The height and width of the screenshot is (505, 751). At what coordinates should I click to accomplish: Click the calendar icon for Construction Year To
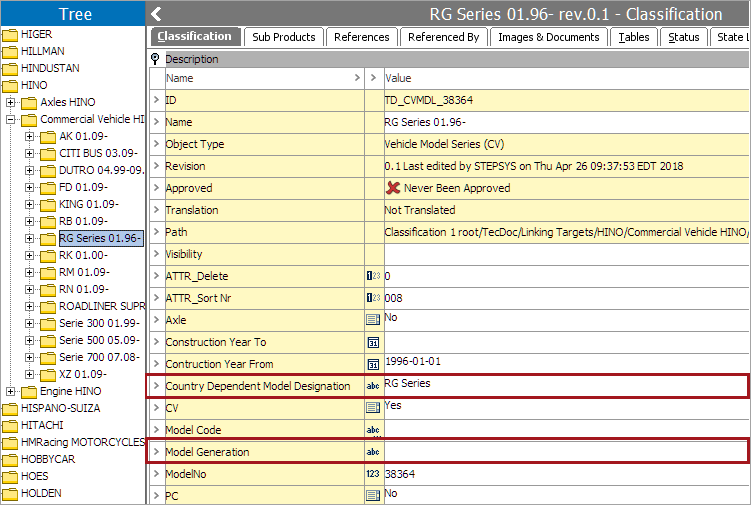point(373,342)
